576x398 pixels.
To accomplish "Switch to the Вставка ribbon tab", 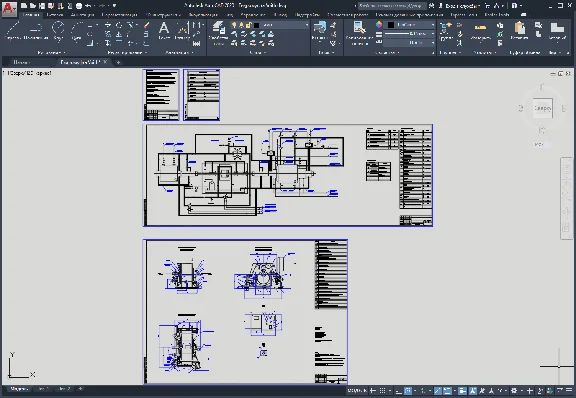I will click(55, 15).
